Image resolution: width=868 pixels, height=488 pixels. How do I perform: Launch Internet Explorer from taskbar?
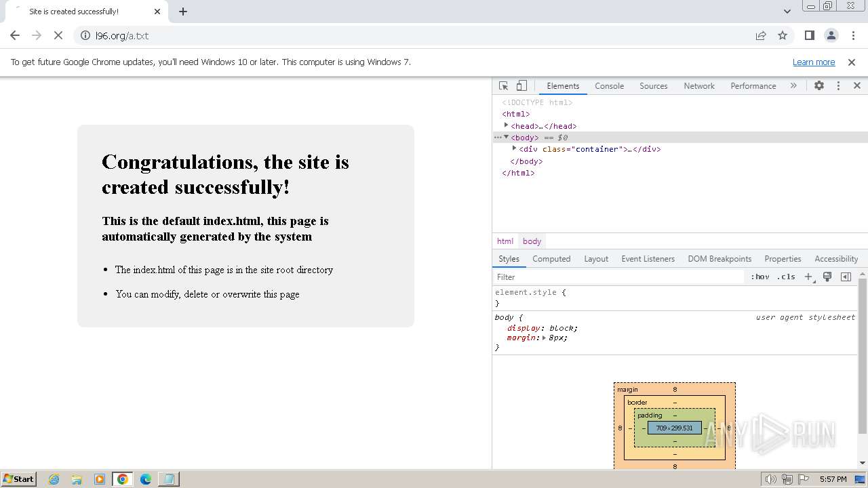click(54, 479)
